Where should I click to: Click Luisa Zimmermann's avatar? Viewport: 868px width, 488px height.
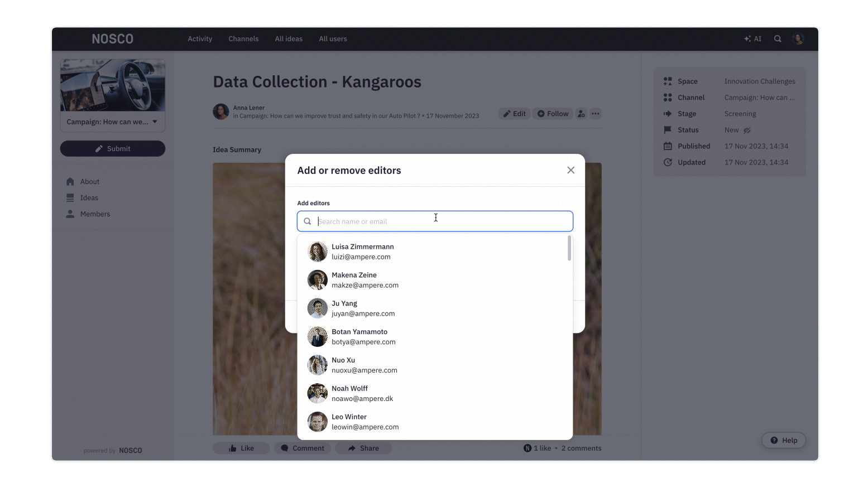point(318,252)
